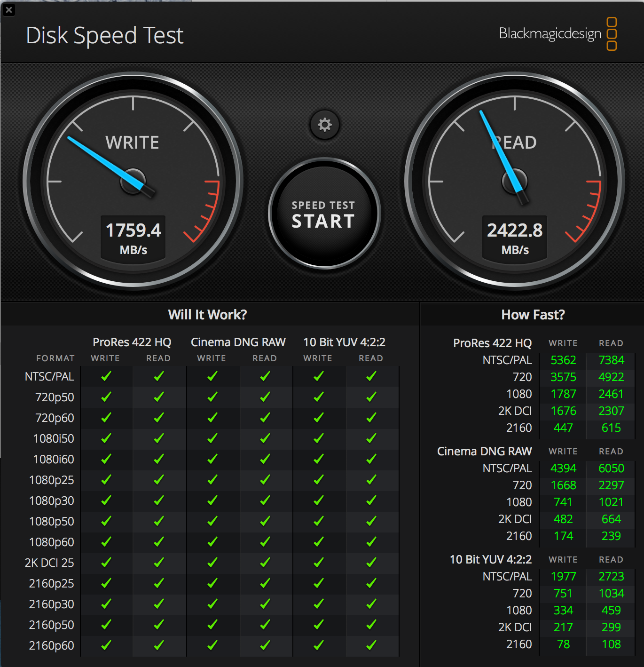Click the 10 Bit YUV 2160 read value 108
Image resolution: width=644 pixels, height=667 pixels.
pos(611,644)
